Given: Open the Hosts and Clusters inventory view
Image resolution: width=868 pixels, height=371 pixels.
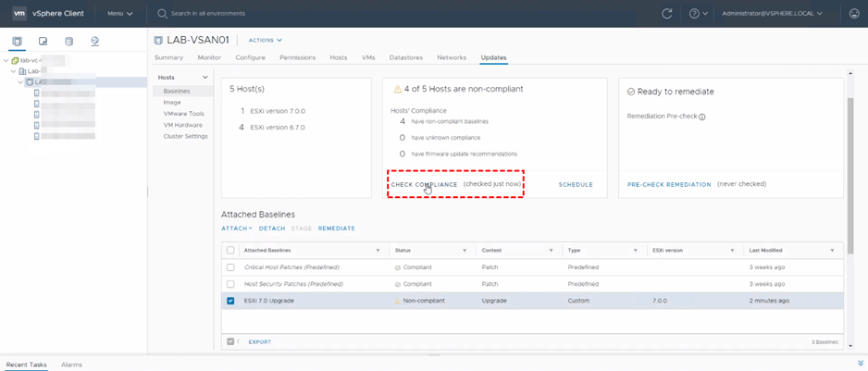Looking at the screenshot, I should [18, 42].
